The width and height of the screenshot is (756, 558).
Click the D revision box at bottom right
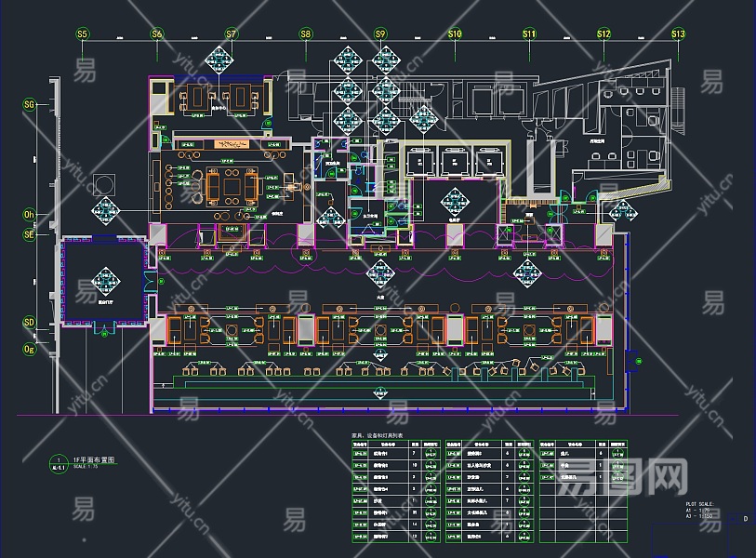(x=744, y=518)
